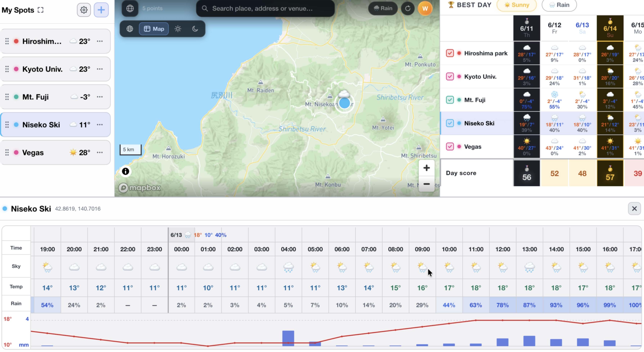
Task: Click drag handle for Hiroshima spot
Action: (x=7, y=41)
